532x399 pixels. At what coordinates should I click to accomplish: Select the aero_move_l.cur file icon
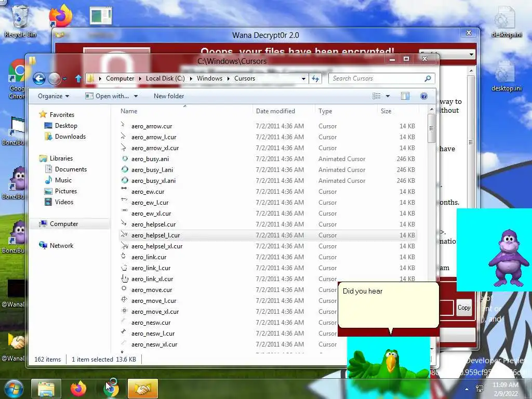[124, 300]
